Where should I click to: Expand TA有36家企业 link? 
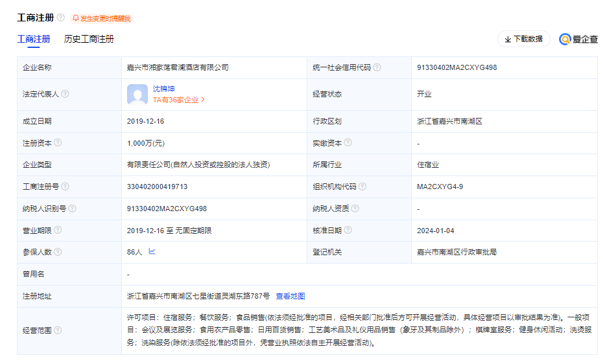[179, 100]
